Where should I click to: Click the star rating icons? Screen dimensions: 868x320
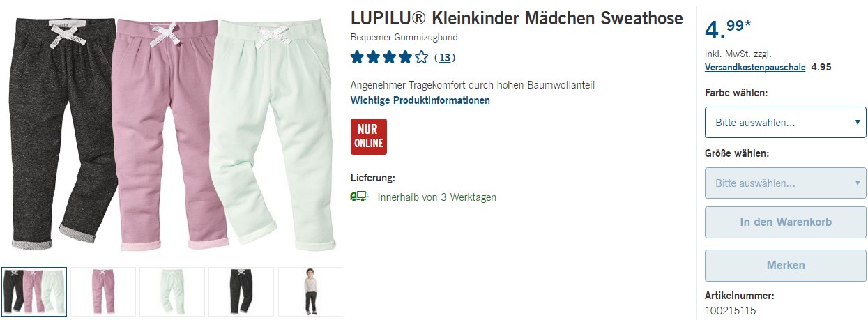389,57
